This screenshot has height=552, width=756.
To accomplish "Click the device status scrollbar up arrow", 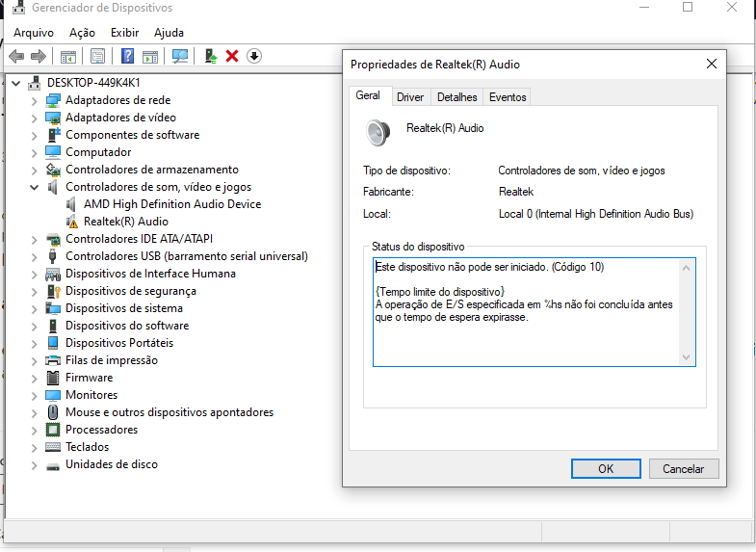I will point(686,268).
